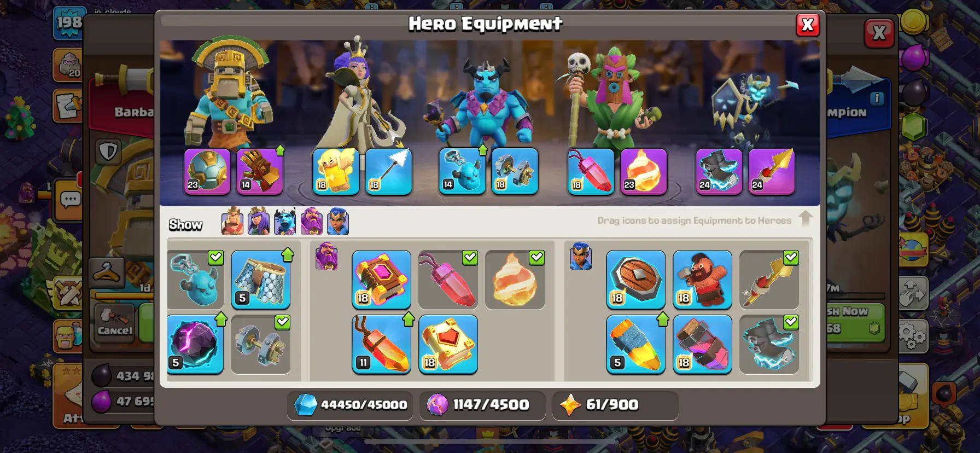
Task: Click the Shiny Ore counter 44450/45000
Action: pyautogui.click(x=350, y=405)
